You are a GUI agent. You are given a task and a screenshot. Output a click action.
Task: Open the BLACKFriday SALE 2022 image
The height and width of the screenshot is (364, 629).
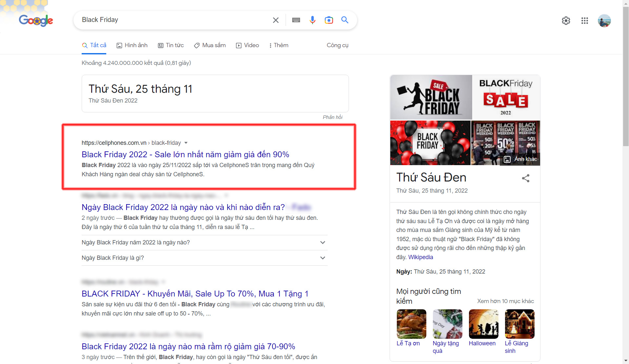(x=506, y=97)
